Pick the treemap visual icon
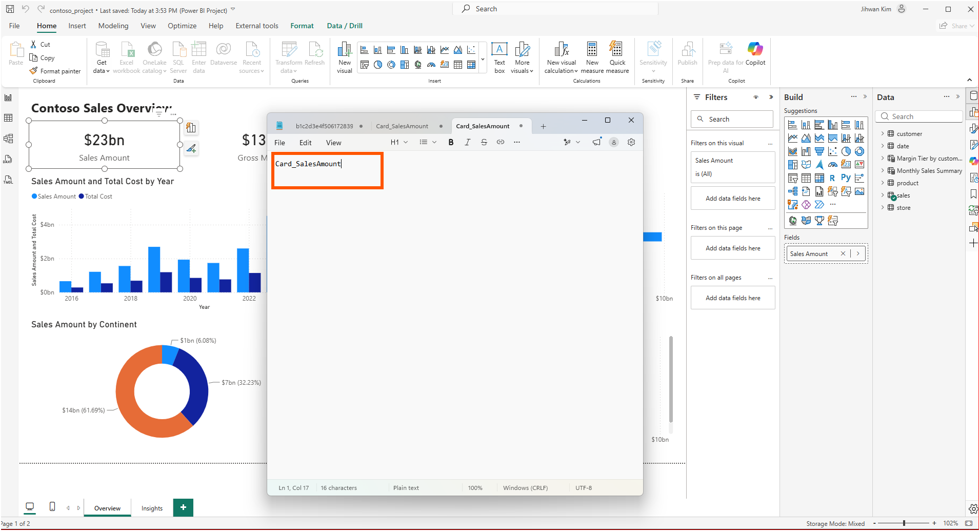 tap(793, 165)
